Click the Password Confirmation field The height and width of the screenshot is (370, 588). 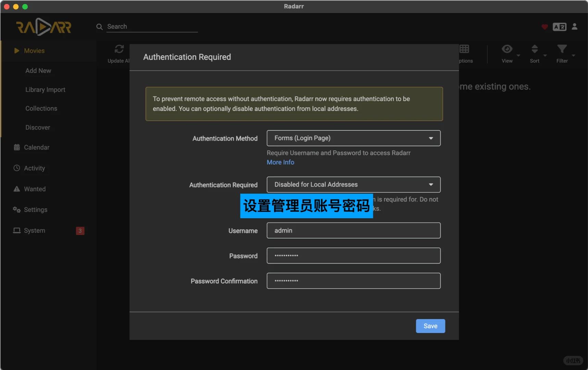[353, 281]
